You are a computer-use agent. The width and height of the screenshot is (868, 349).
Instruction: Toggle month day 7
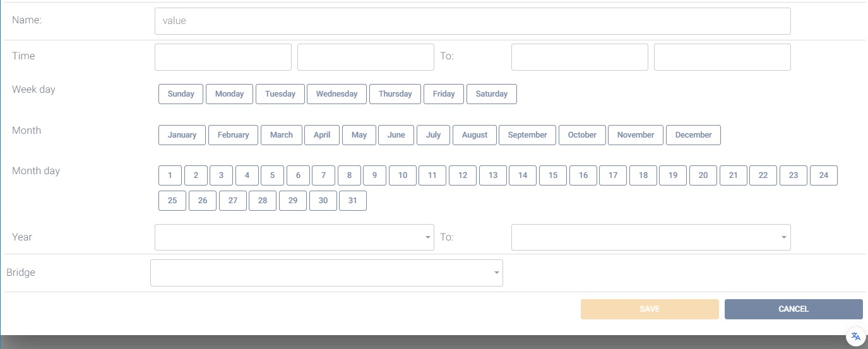pyautogui.click(x=324, y=175)
